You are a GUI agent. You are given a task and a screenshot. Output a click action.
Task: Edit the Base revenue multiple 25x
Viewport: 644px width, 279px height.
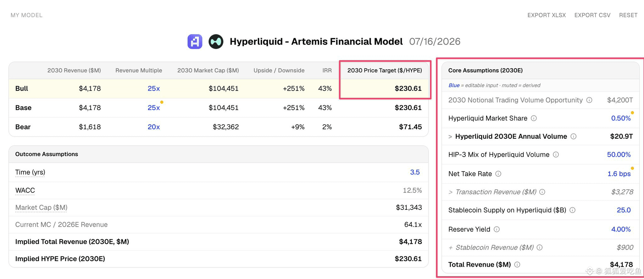(x=154, y=108)
